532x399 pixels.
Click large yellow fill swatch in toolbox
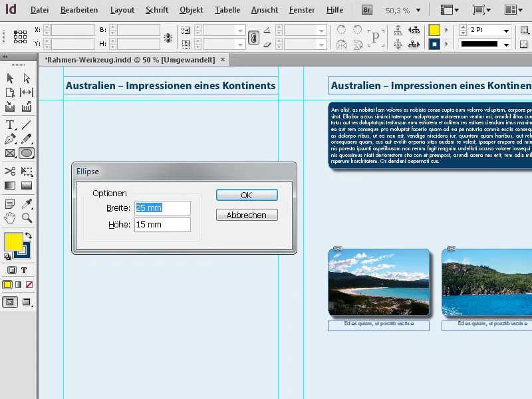click(13, 241)
